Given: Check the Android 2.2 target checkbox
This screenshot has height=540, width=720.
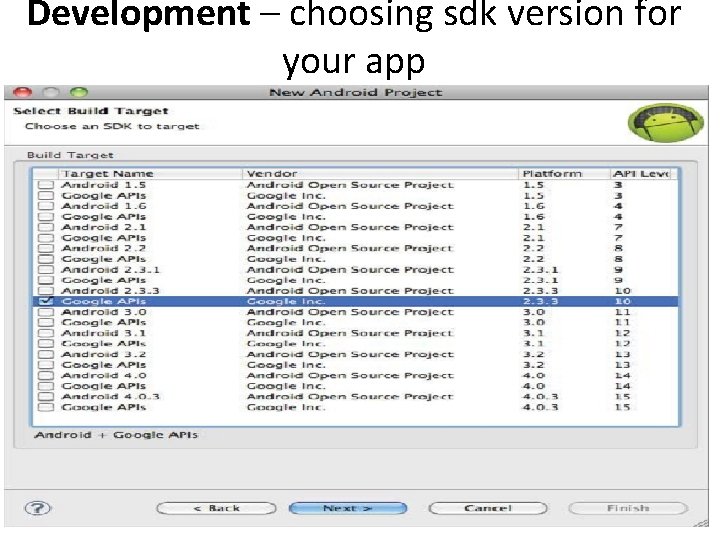Looking at the screenshot, I should click(x=46, y=248).
